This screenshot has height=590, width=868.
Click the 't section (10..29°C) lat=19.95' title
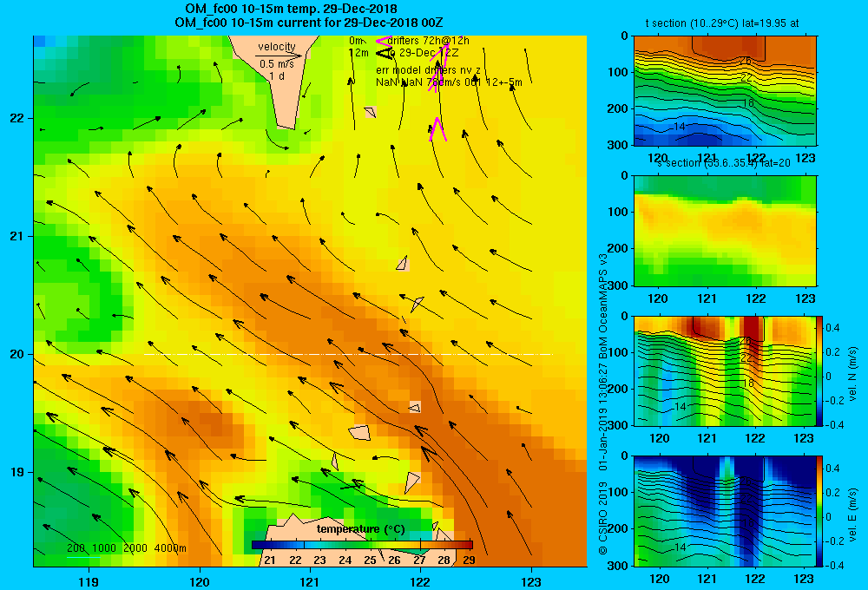(722, 23)
